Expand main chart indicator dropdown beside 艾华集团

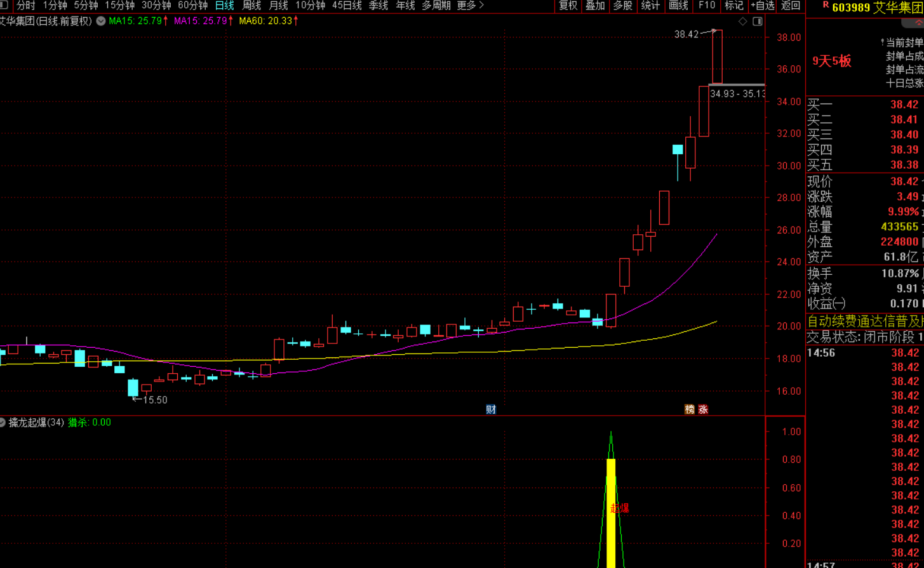coord(101,21)
